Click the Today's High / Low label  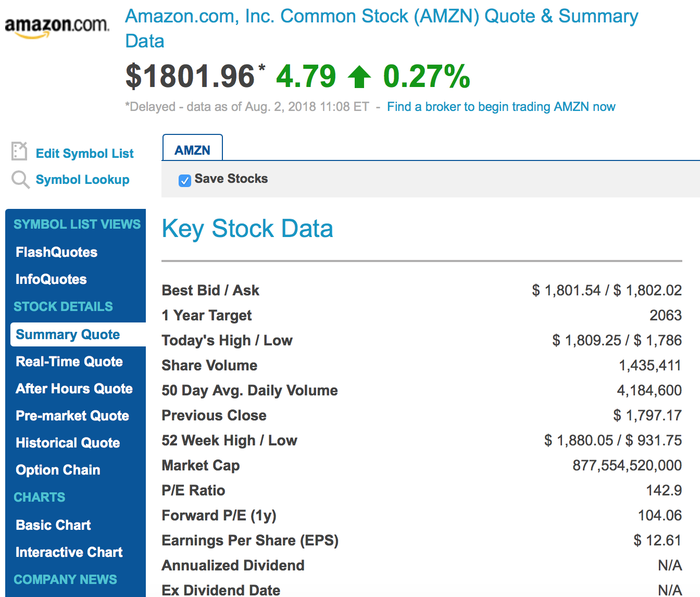coord(227,340)
